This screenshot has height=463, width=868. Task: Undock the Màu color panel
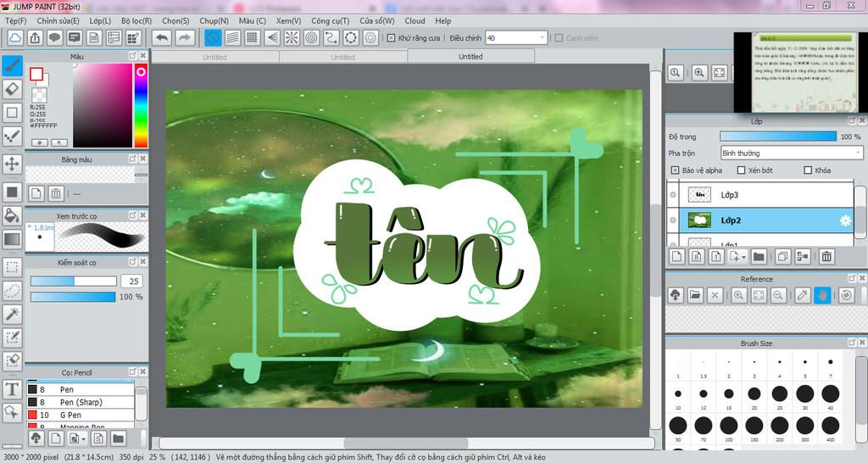[133, 56]
